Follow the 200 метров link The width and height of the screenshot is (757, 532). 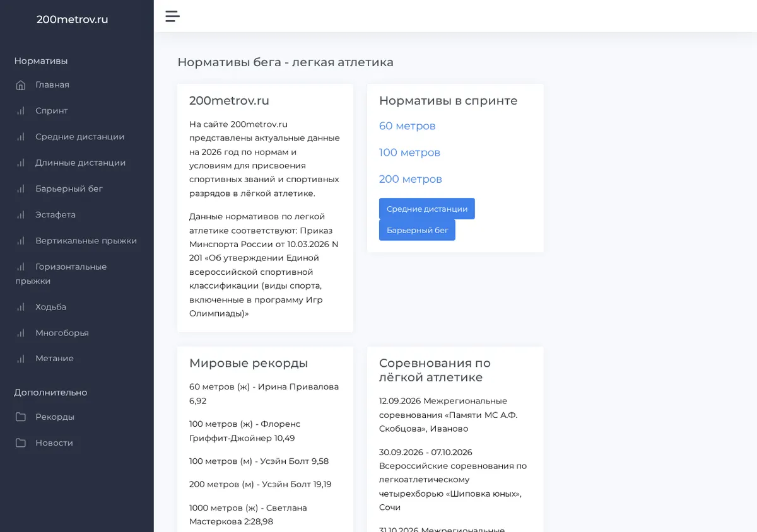410,179
